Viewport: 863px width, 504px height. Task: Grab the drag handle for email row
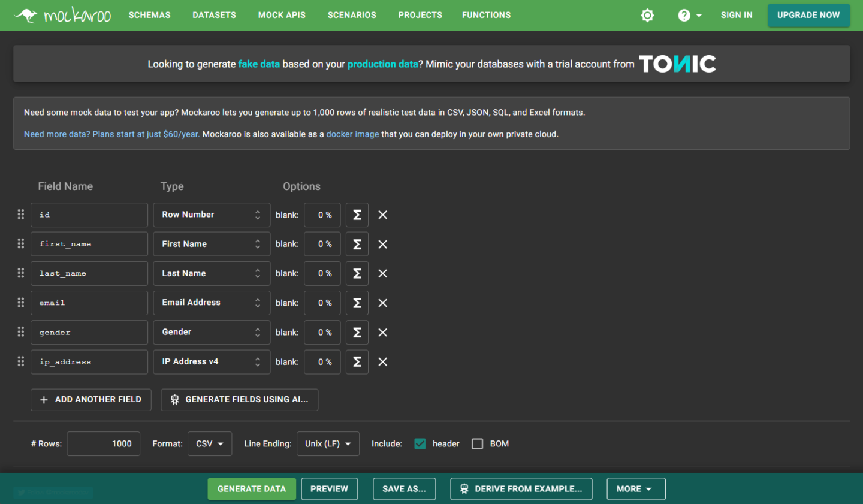tap(21, 302)
